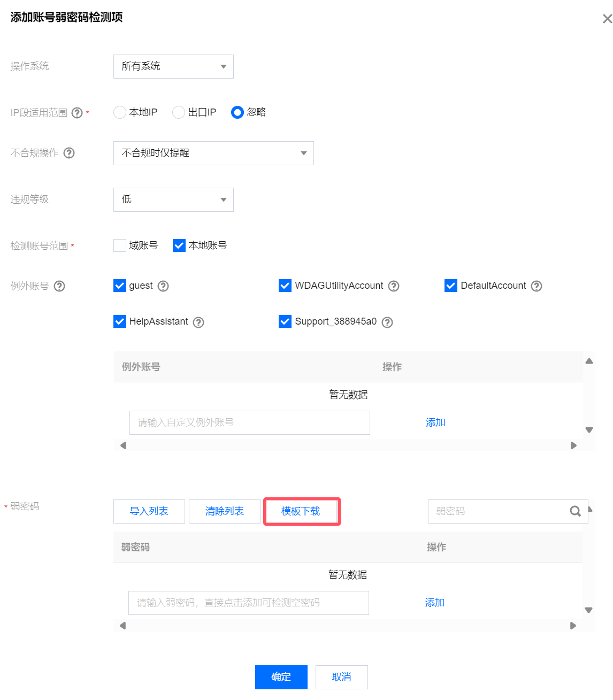This screenshot has width=613, height=700.
Task: Click help icon beside 不合规操作 label
Action: [x=69, y=153]
